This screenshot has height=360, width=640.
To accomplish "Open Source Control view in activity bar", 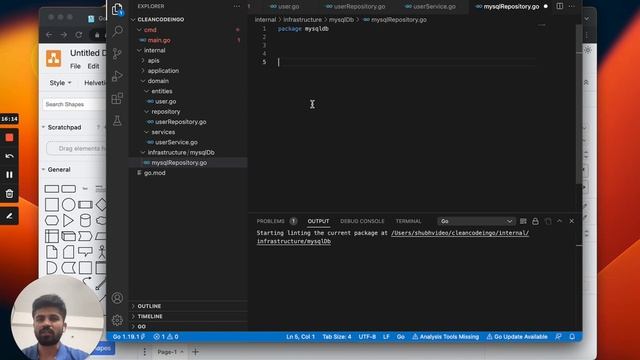I will click(118, 53).
